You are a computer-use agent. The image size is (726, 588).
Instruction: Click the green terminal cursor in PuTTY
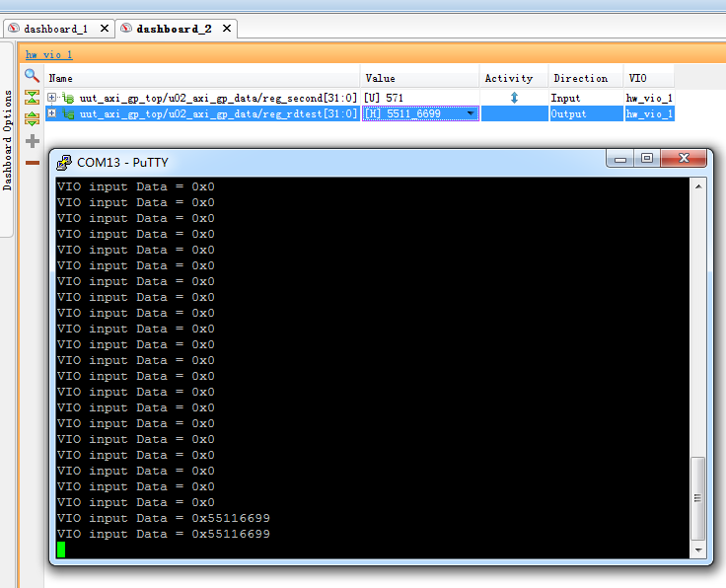tap(61, 550)
